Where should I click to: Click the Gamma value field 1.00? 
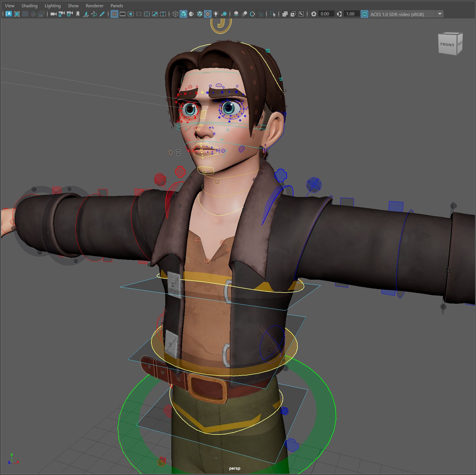click(x=351, y=14)
